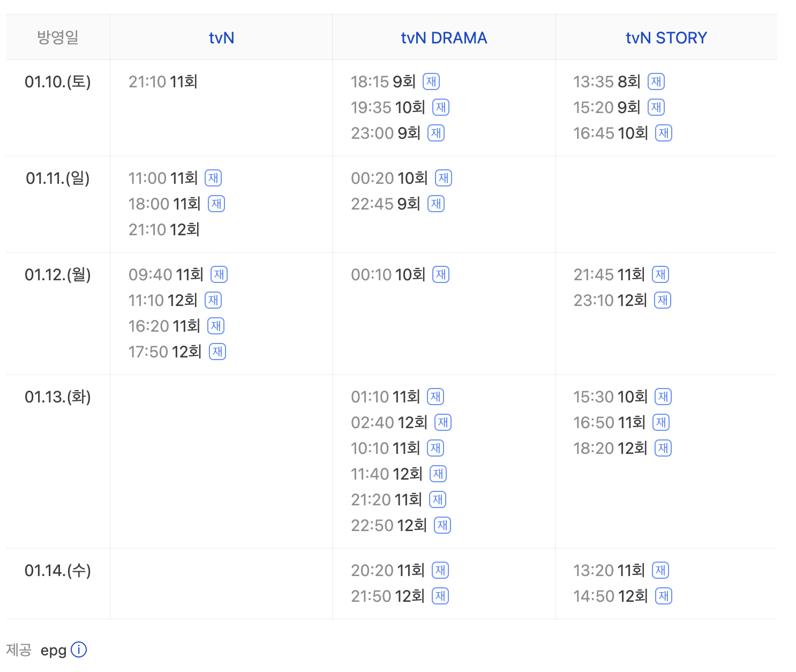The width and height of the screenshot is (796, 672).
Task: Click the 19:35 10회 schedule text
Action: pos(388,107)
